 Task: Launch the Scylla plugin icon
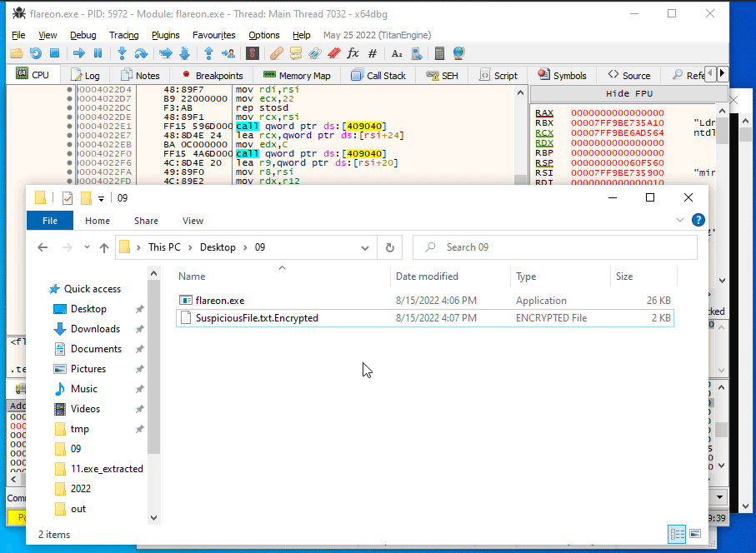(253, 53)
